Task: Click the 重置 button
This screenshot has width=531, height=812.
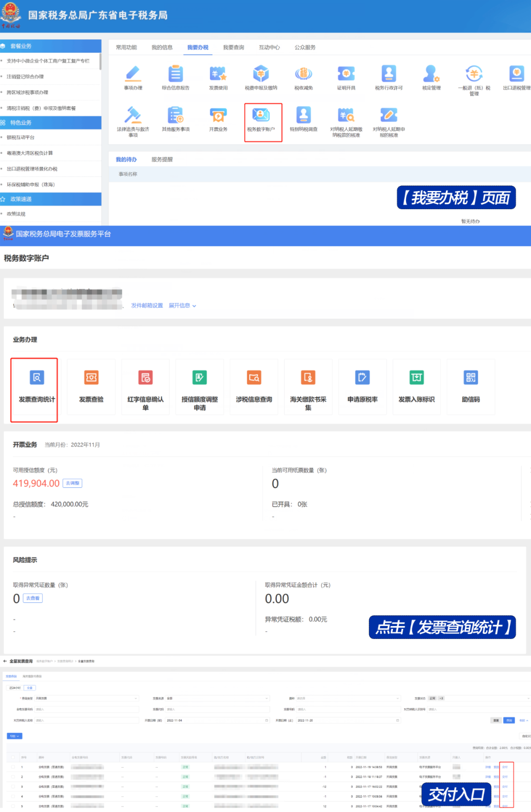Action: tap(496, 720)
